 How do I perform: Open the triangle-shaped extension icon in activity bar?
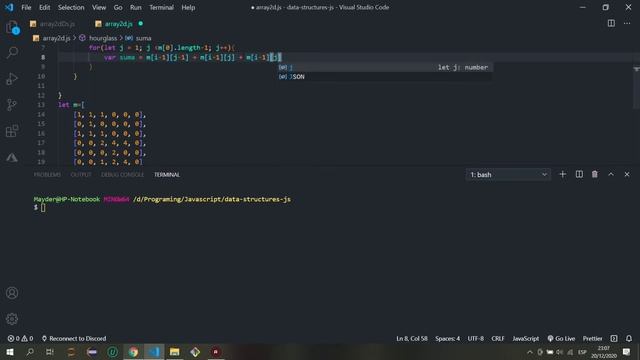(x=12, y=158)
